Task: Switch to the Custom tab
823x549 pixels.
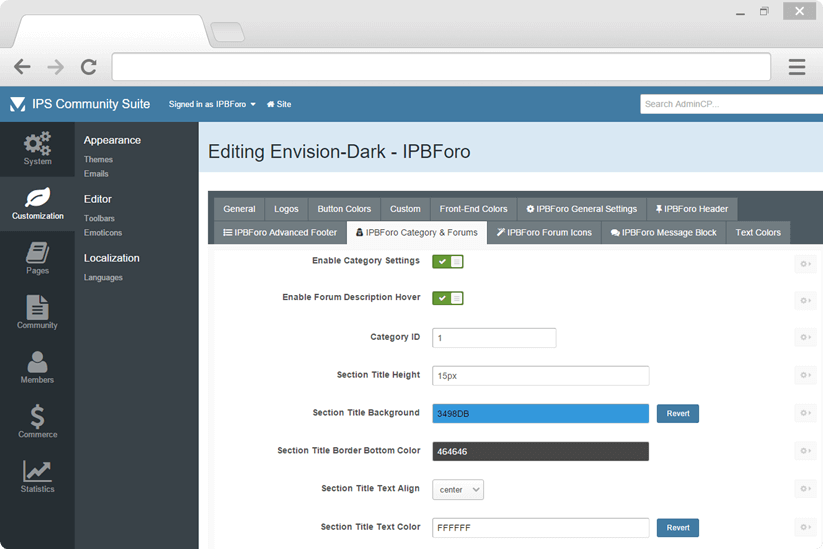Action: pyautogui.click(x=405, y=209)
